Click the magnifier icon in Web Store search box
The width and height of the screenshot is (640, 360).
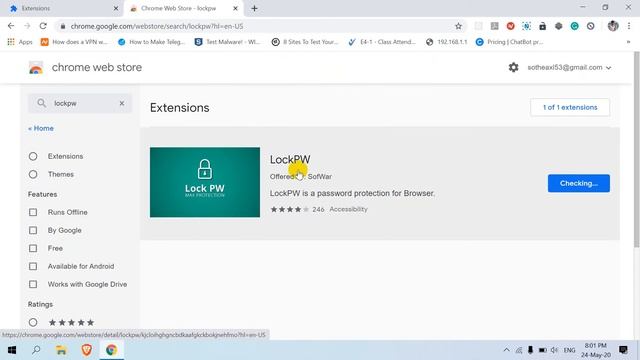click(42, 103)
